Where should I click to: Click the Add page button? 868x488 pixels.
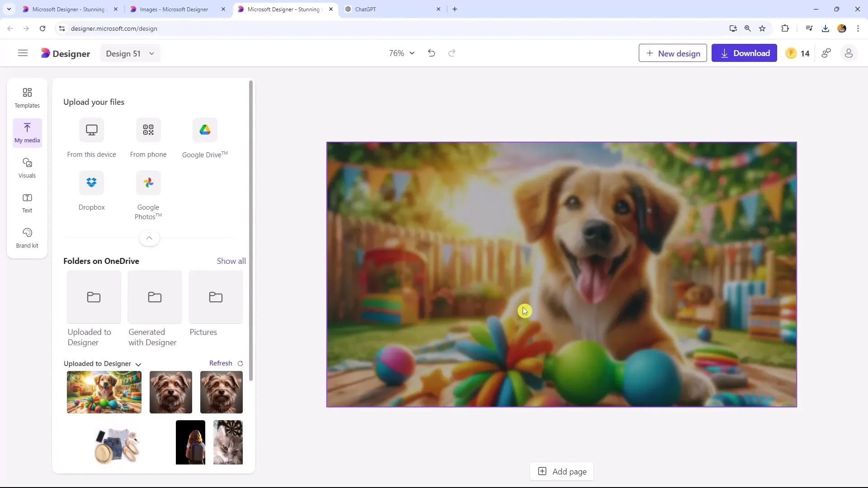click(x=563, y=471)
